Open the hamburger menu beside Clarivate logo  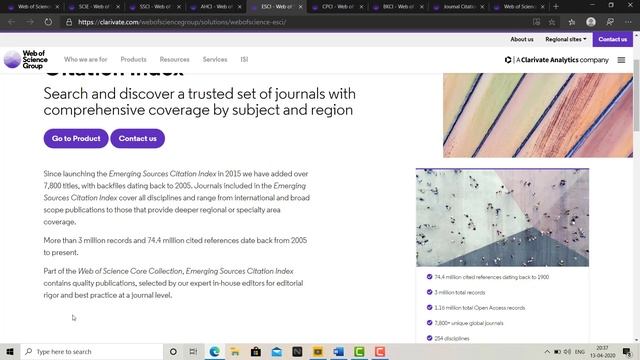(x=621, y=60)
